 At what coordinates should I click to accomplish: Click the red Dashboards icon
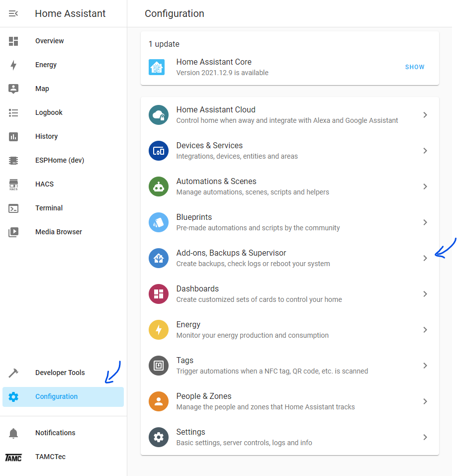click(159, 294)
